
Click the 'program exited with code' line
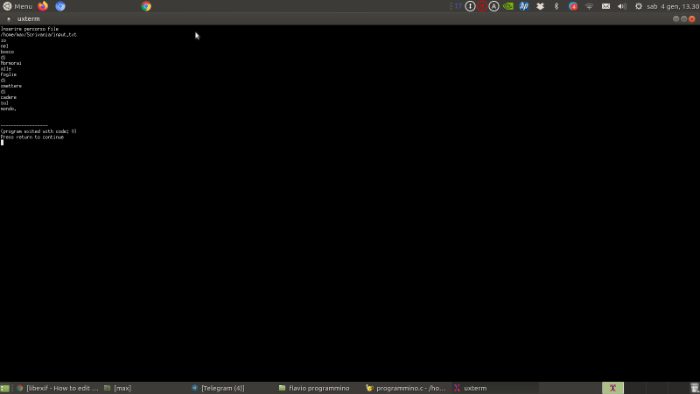click(38, 131)
